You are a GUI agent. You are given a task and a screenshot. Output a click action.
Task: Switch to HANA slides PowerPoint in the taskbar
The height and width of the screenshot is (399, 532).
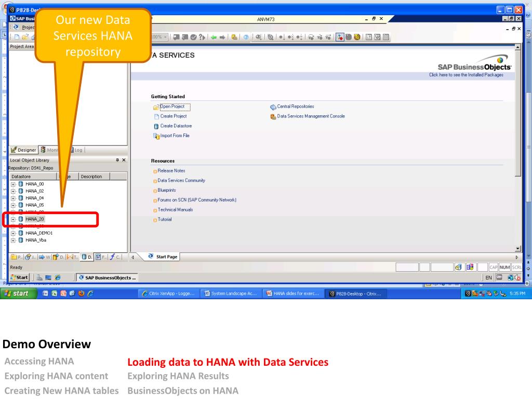(293, 294)
